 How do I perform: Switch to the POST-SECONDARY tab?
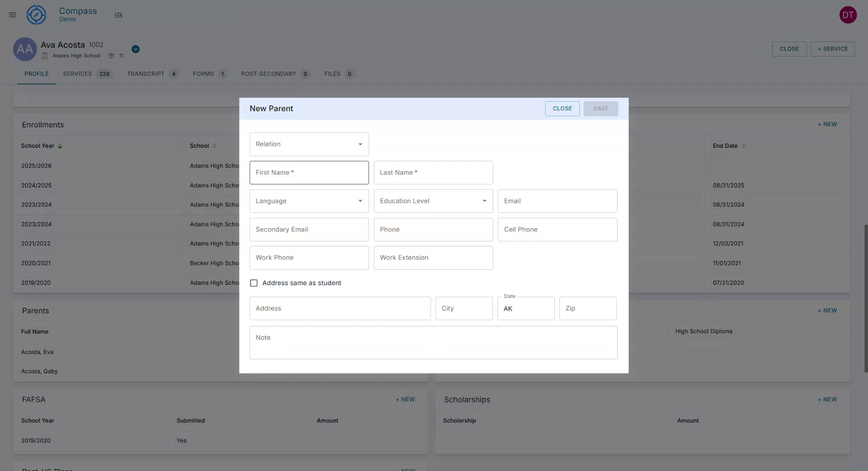(268, 74)
